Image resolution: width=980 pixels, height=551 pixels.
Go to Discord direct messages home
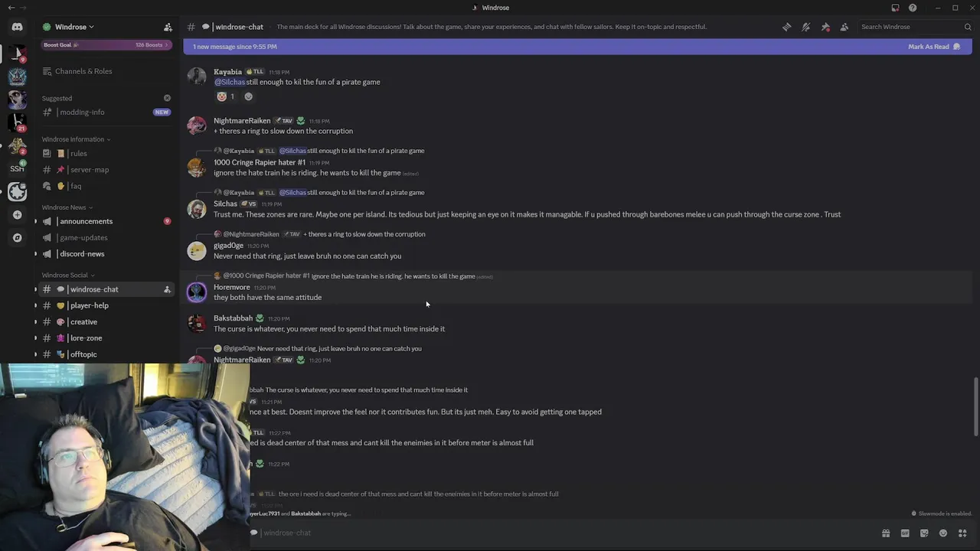[17, 27]
